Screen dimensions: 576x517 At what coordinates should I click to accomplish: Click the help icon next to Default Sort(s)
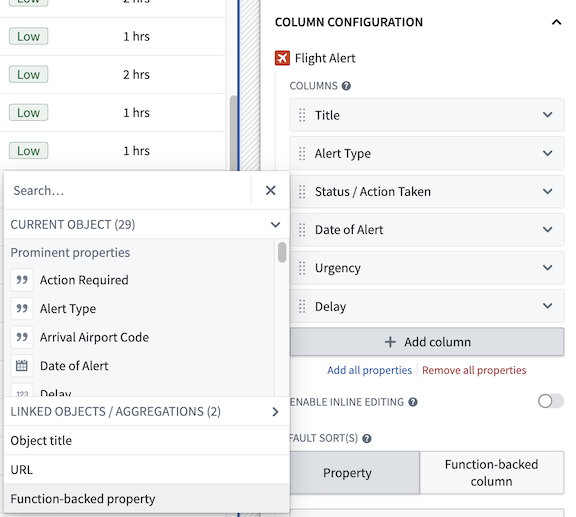click(367, 438)
